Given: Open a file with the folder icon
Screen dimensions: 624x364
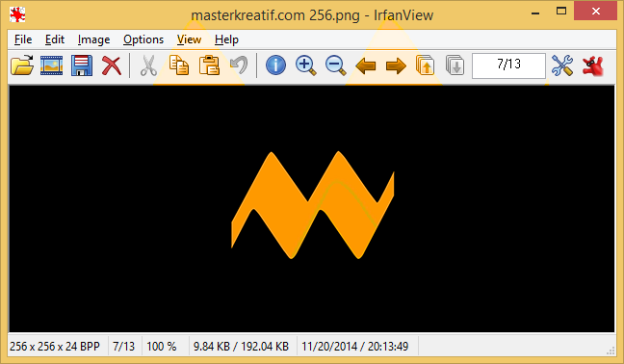Looking at the screenshot, I should pyautogui.click(x=22, y=65).
